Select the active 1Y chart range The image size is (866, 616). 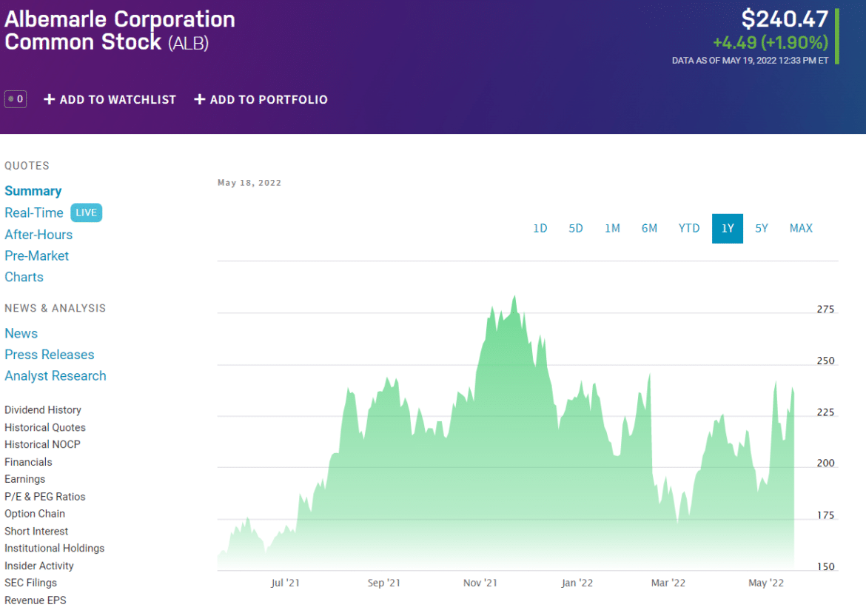[x=728, y=228]
